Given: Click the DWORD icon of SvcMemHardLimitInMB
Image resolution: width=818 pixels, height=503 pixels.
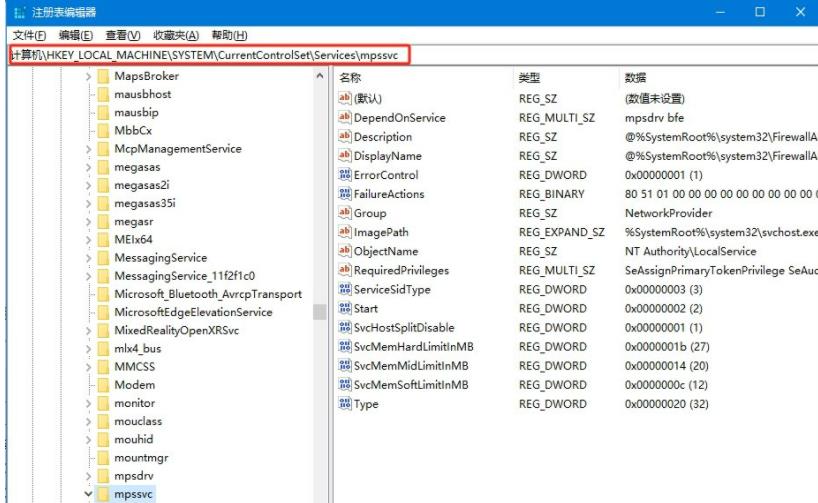Looking at the screenshot, I should [344, 346].
